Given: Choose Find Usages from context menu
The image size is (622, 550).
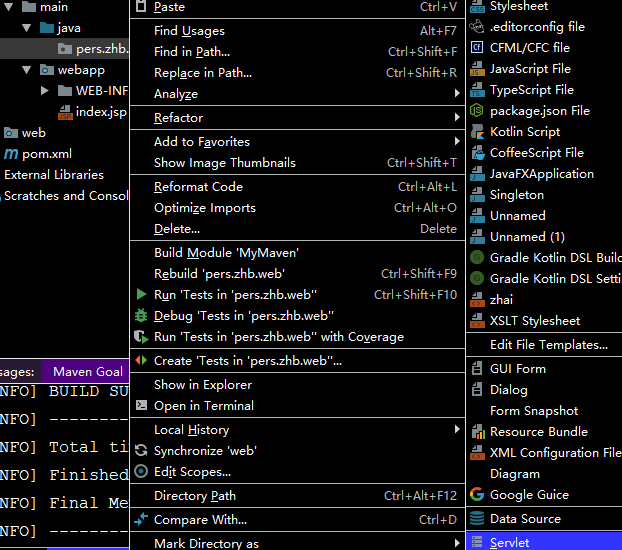Looking at the screenshot, I should point(297,31).
